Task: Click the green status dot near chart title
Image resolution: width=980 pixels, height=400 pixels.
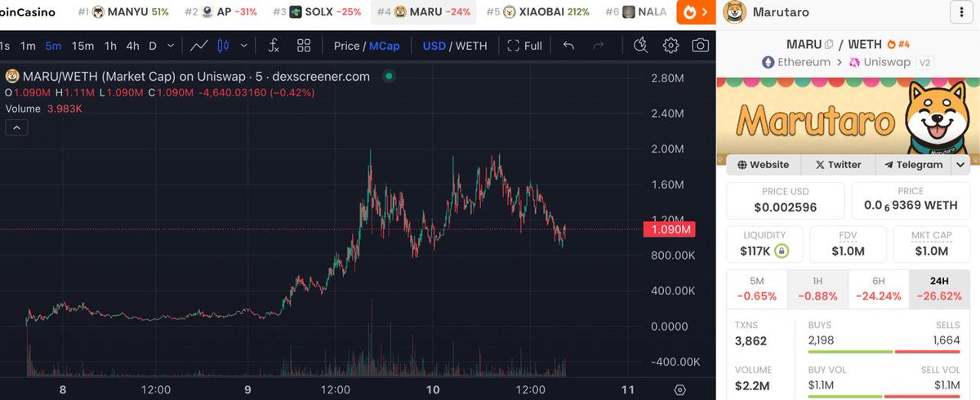Action: (x=389, y=76)
